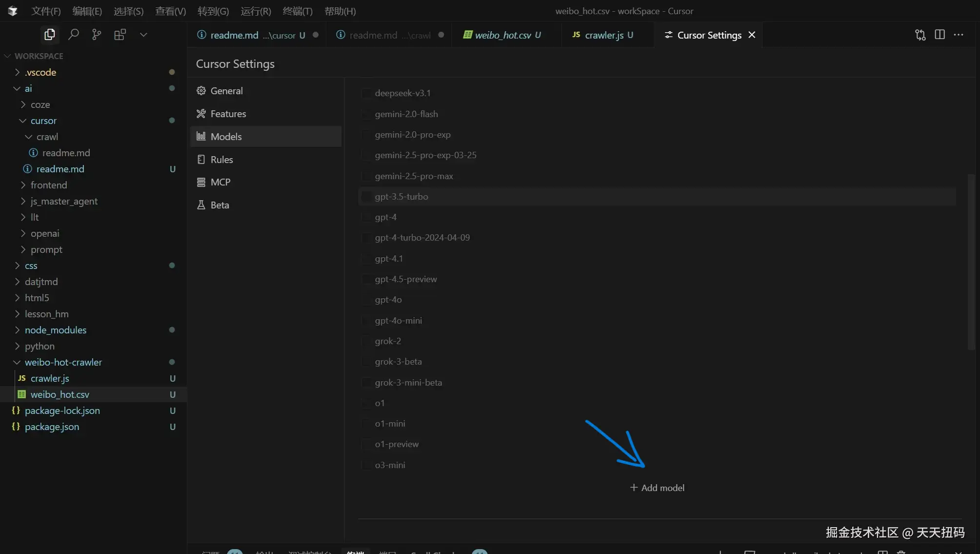The image size is (980, 554).
Task: Expand the frontend folder
Action: [49, 185]
